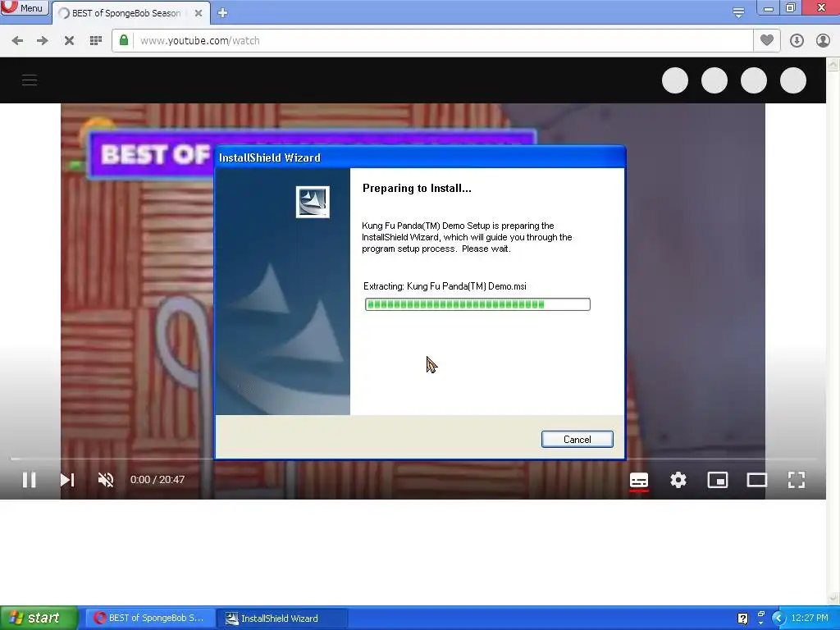840x630 pixels.
Task: Click the first YouTube header placeholder circle
Action: point(675,80)
